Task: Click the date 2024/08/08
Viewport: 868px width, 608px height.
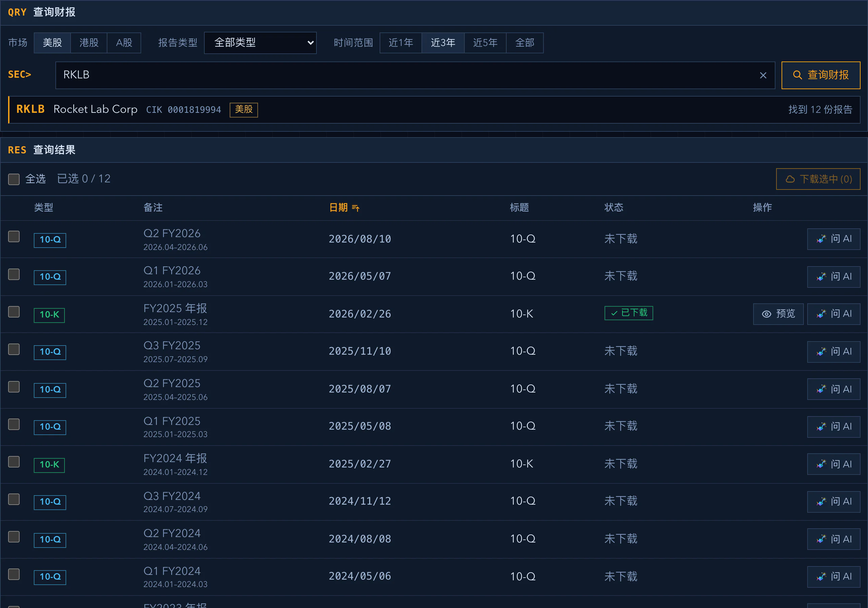Action: point(360,539)
